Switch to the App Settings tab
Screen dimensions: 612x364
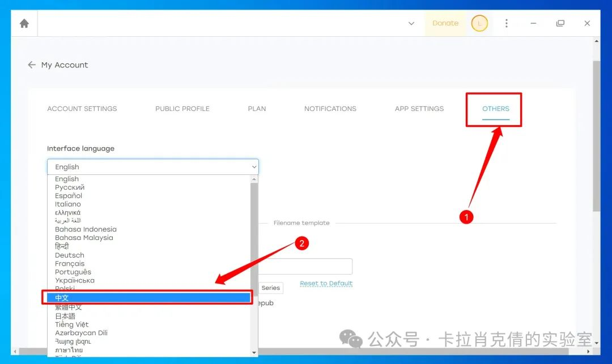(x=419, y=109)
